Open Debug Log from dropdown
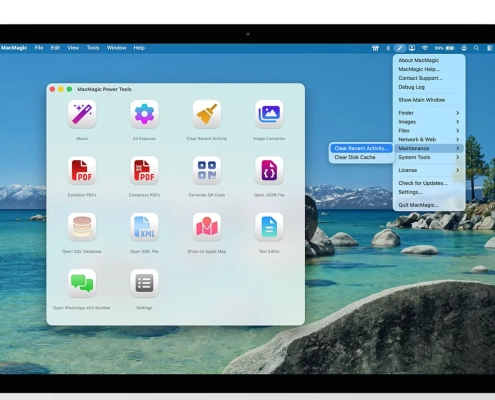This screenshot has height=400, width=495. (429, 87)
